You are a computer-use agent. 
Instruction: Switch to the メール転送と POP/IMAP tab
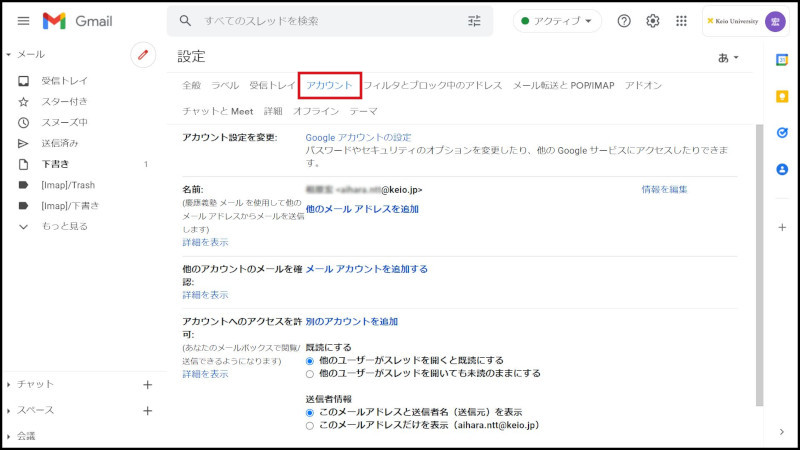[563, 86]
